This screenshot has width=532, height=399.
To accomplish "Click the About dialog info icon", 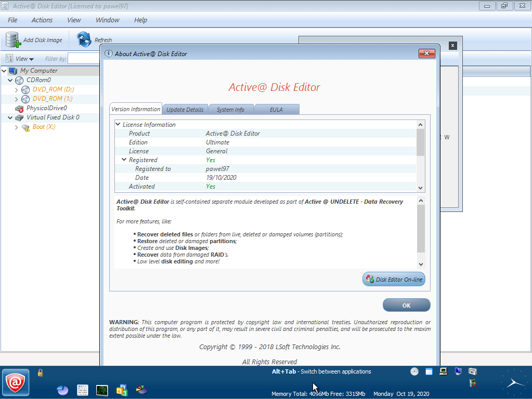I will click(108, 54).
